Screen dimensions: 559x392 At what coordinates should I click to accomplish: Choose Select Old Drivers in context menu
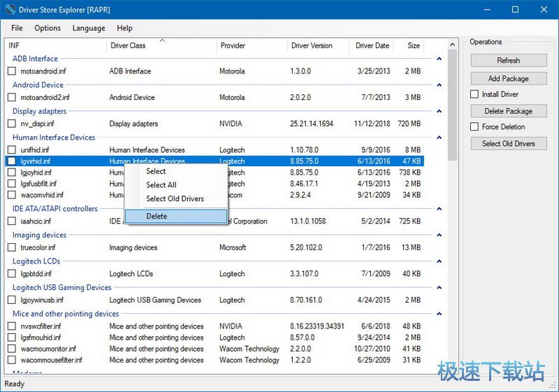tap(176, 199)
